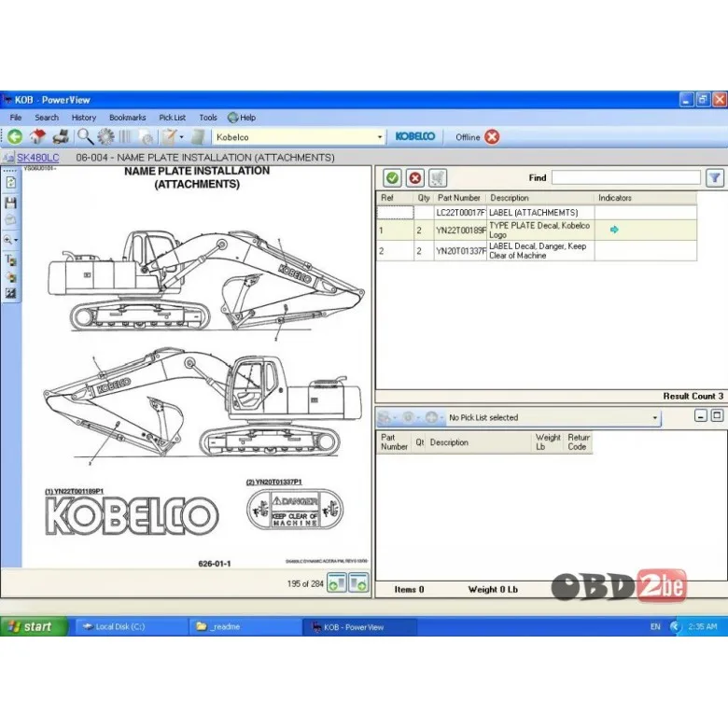Viewport: 728px width, 728px height.
Task: Click the fit-to-window image icon
Action: [10, 293]
